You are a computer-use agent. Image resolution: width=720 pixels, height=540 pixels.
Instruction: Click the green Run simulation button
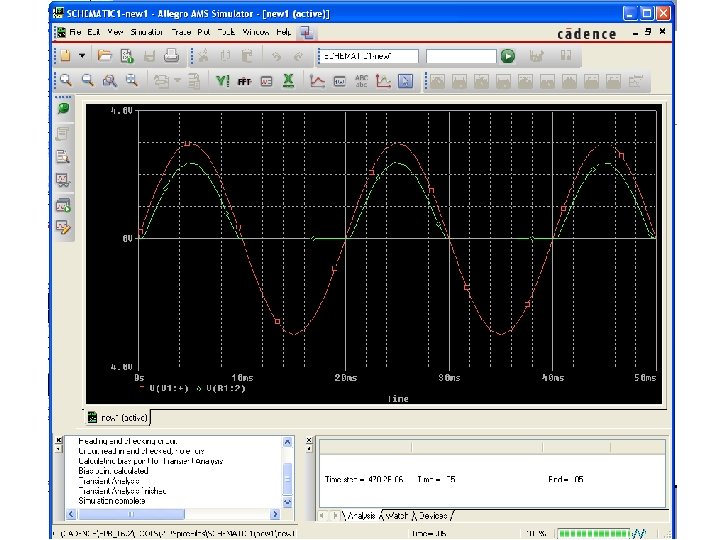pyautogui.click(x=507, y=56)
